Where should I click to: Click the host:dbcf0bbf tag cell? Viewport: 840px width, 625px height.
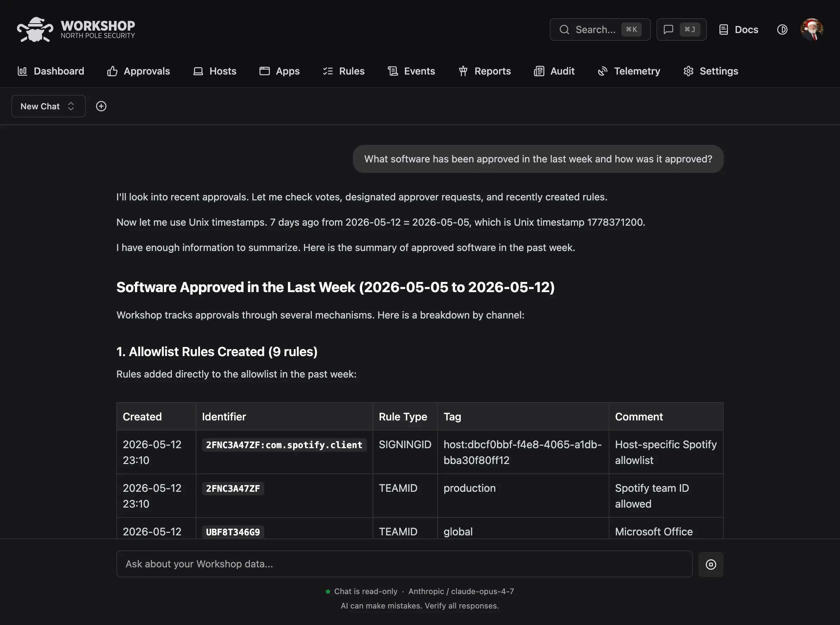523,452
